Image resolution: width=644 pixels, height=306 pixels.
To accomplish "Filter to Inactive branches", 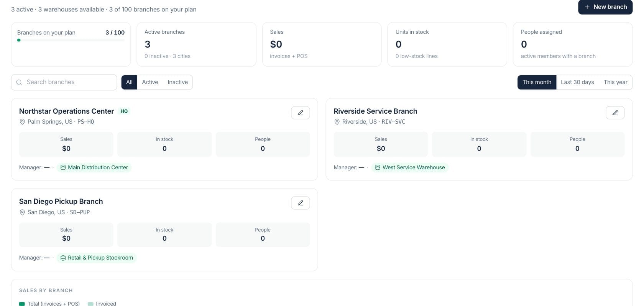I will click(177, 82).
